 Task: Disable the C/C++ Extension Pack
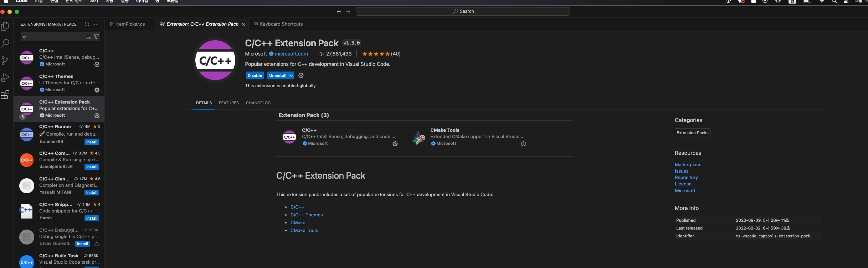pos(255,75)
